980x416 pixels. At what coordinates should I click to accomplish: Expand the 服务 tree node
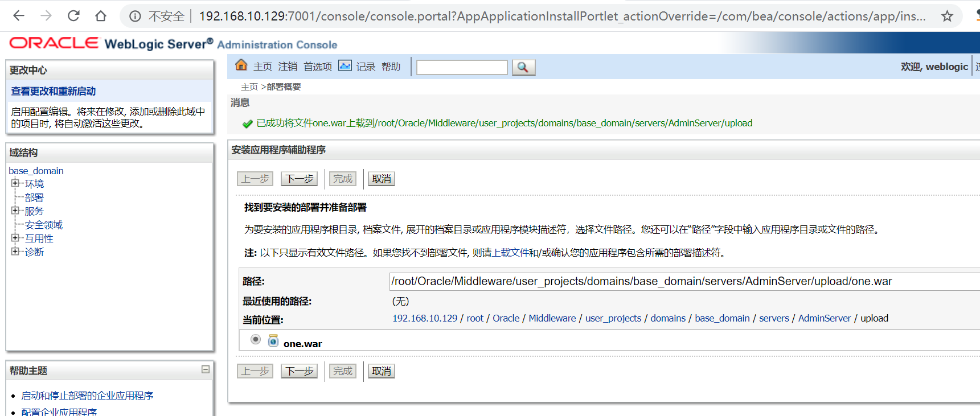[15, 211]
